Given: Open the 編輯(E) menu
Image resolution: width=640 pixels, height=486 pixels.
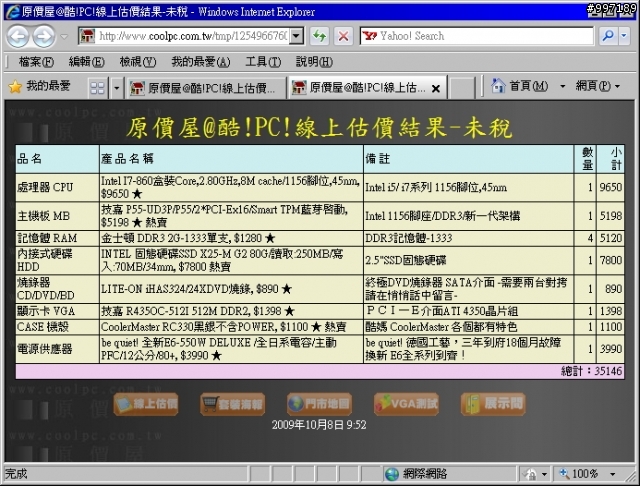Looking at the screenshot, I should pyautogui.click(x=87, y=62).
